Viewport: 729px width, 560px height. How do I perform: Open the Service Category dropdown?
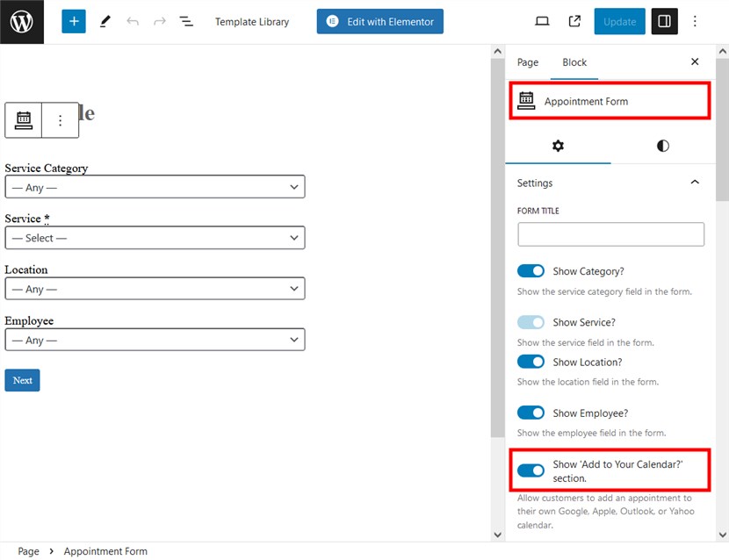click(155, 187)
